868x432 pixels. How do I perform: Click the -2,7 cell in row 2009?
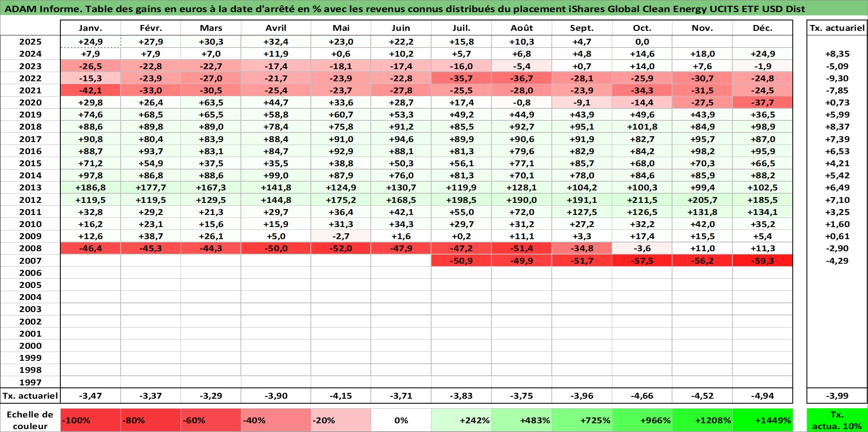(341, 236)
